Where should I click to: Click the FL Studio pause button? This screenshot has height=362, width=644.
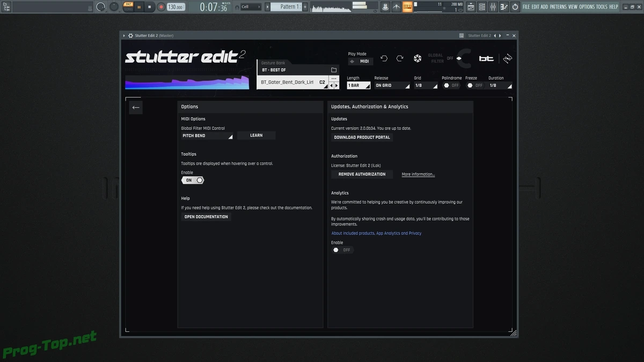(139, 7)
